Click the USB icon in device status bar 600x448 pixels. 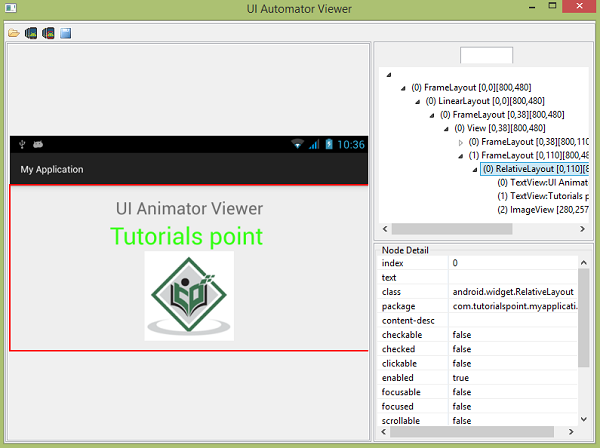(x=22, y=144)
